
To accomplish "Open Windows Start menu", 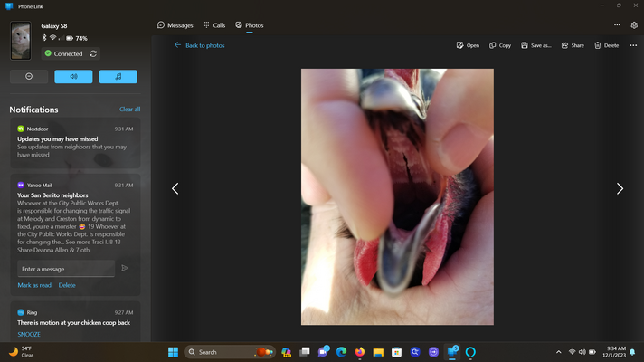I will pyautogui.click(x=174, y=352).
